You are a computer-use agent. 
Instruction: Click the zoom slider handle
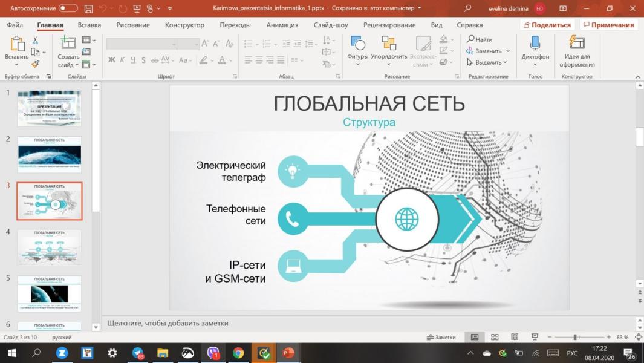click(x=575, y=337)
